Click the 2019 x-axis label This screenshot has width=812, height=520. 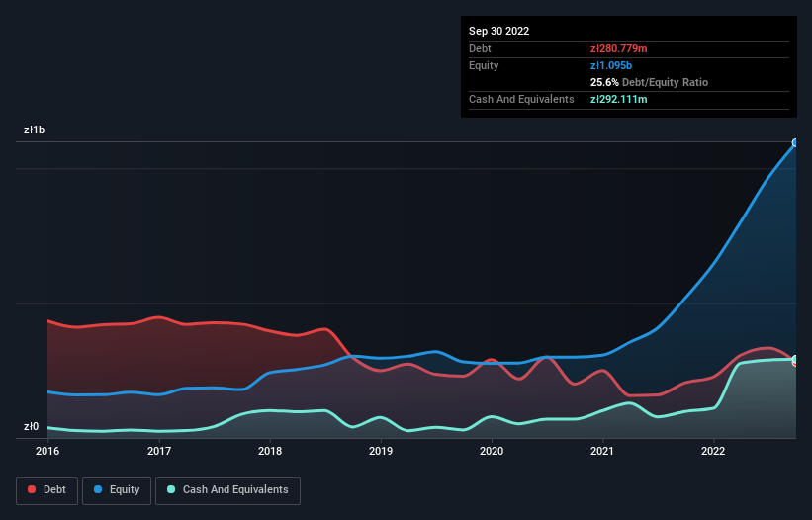coord(381,451)
